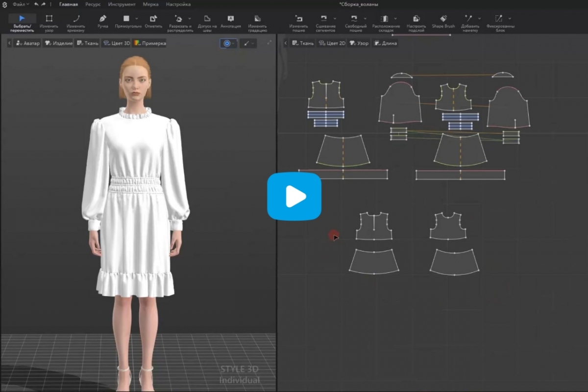Open the Аннотация tool
The height and width of the screenshot is (392, 588).
pyautogui.click(x=231, y=22)
